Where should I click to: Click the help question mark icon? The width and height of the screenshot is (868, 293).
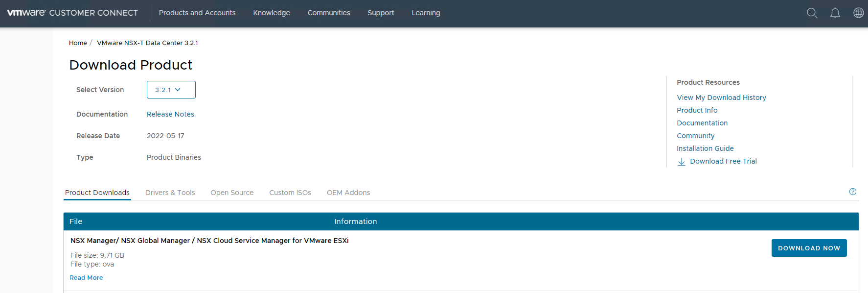[853, 192]
